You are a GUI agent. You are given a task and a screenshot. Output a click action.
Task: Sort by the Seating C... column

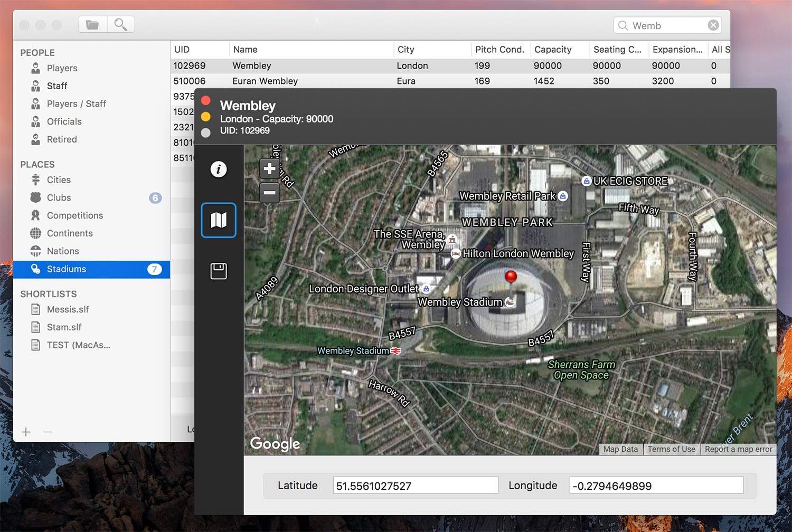tap(619, 50)
